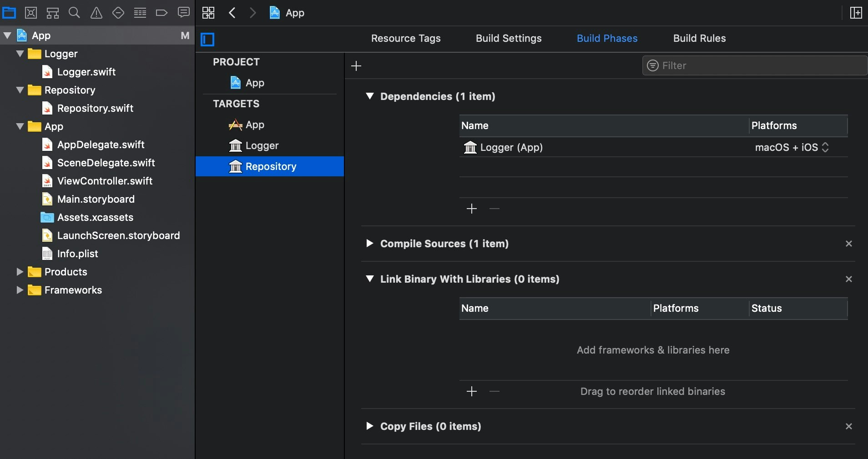Open the Symbol navigator icon

pyautogui.click(x=53, y=13)
